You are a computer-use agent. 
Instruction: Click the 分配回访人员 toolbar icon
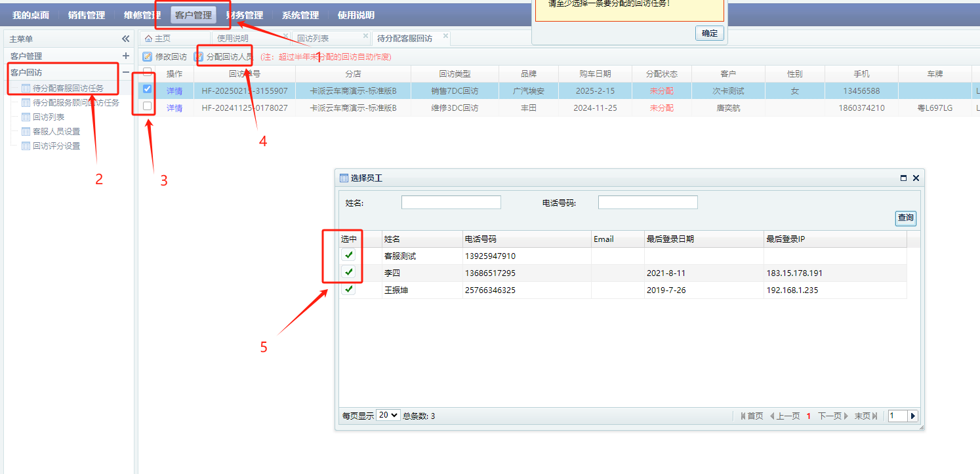coord(199,57)
